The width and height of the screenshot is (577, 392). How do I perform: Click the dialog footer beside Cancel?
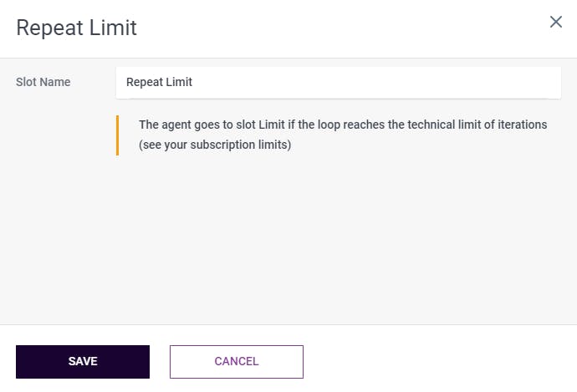pos(435,359)
